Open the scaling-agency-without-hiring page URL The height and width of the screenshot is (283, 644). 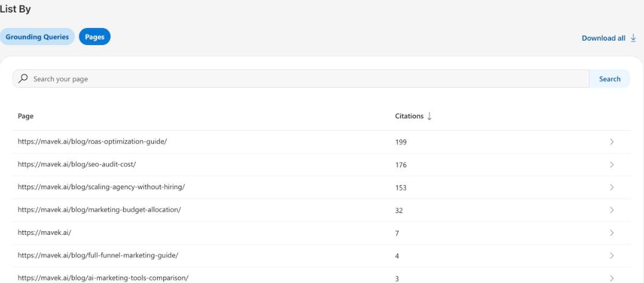tap(102, 187)
